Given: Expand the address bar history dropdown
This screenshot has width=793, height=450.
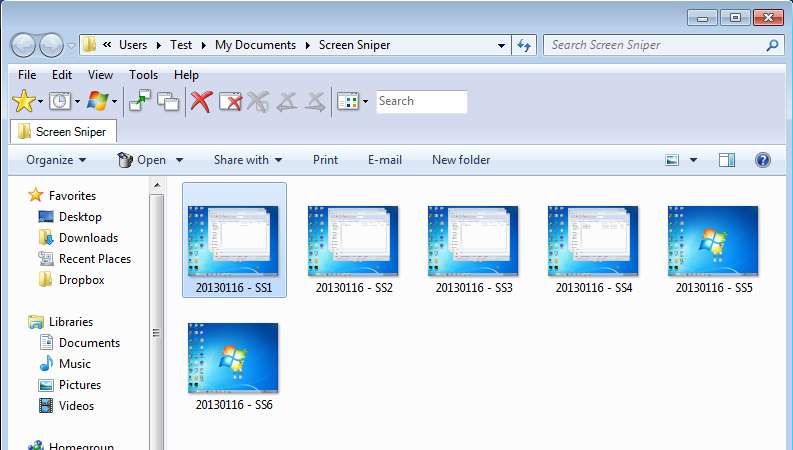Looking at the screenshot, I should point(501,46).
